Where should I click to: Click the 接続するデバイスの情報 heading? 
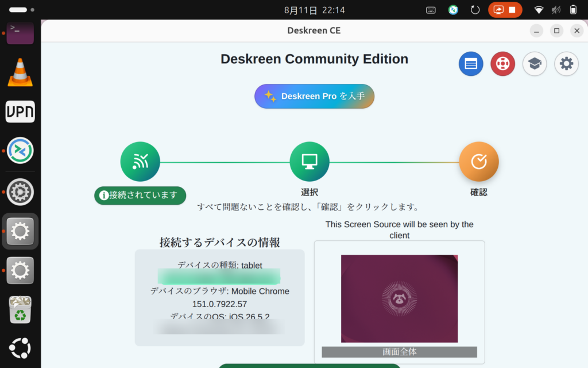click(x=220, y=243)
